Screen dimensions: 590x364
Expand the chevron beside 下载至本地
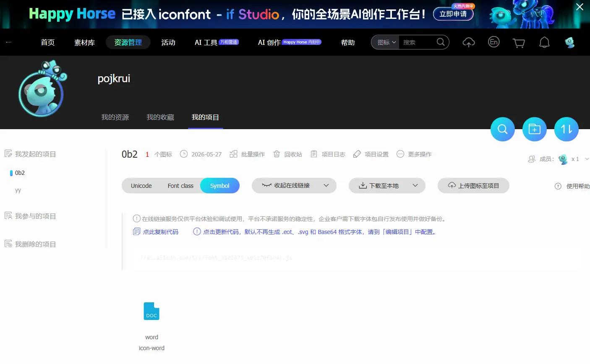[415, 185]
